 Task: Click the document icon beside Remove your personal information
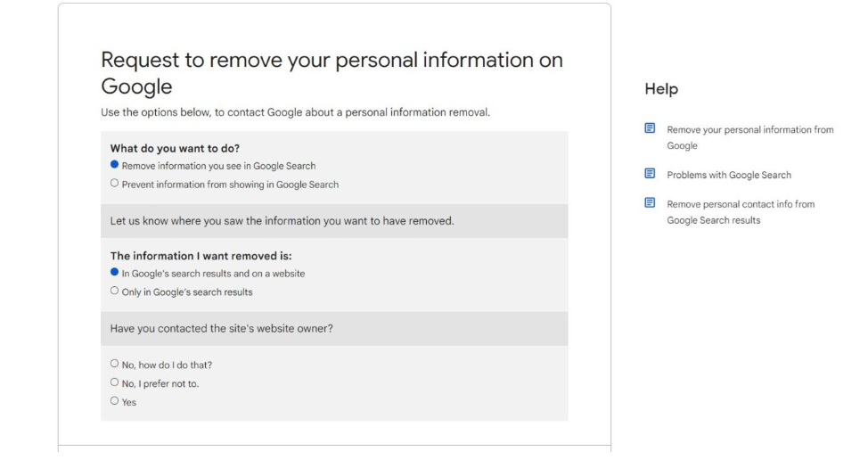tap(650, 128)
